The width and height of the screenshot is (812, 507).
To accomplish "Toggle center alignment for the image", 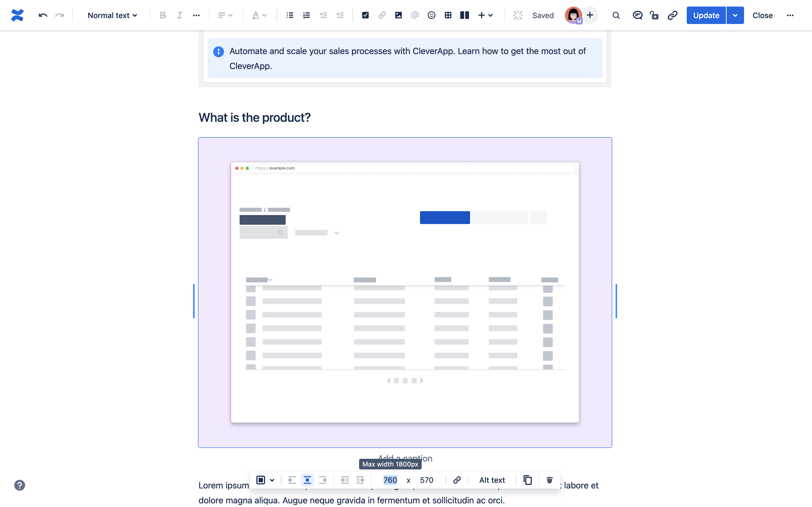I will 307,480.
